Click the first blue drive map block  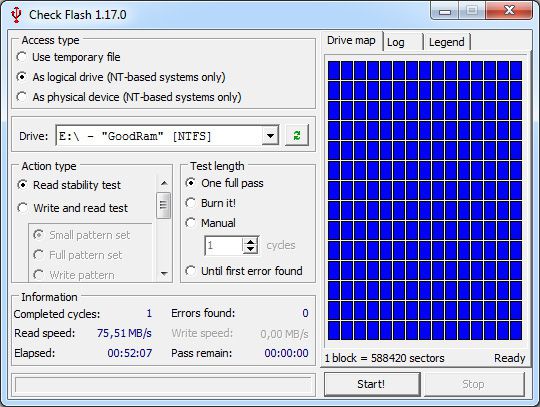(333, 70)
